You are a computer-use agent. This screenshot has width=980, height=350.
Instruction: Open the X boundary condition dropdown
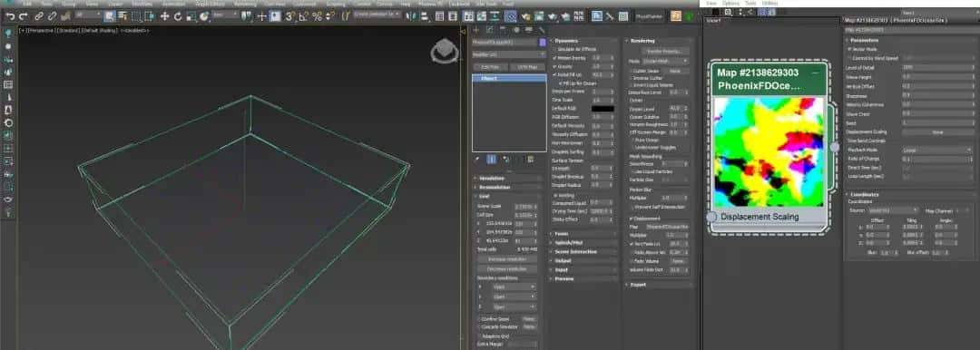(514, 287)
